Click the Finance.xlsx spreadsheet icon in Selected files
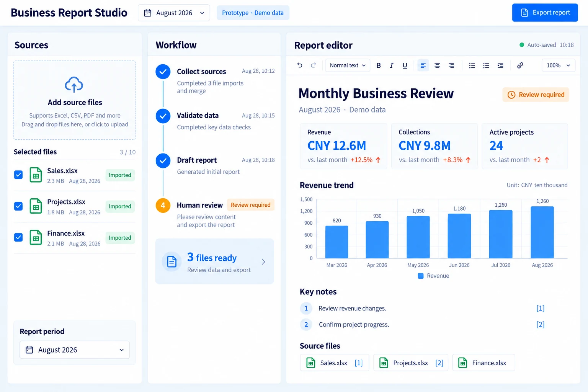588x392 pixels. tap(36, 238)
